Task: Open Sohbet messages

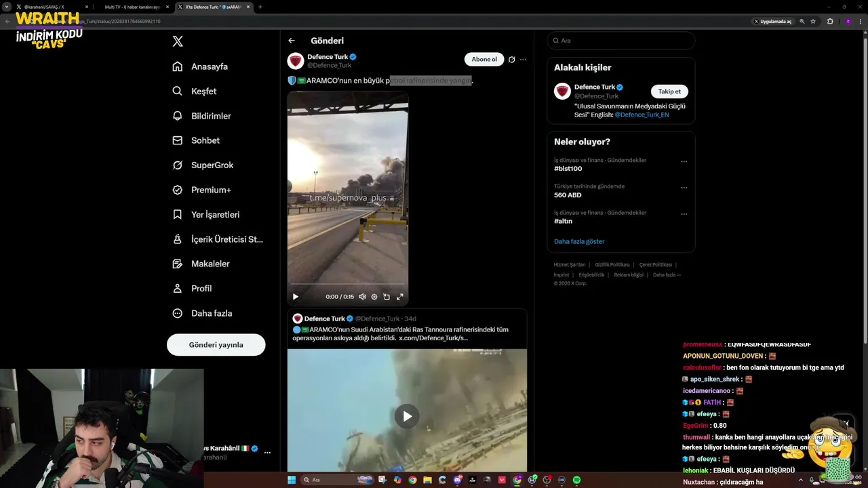Action: [x=196, y=140]
